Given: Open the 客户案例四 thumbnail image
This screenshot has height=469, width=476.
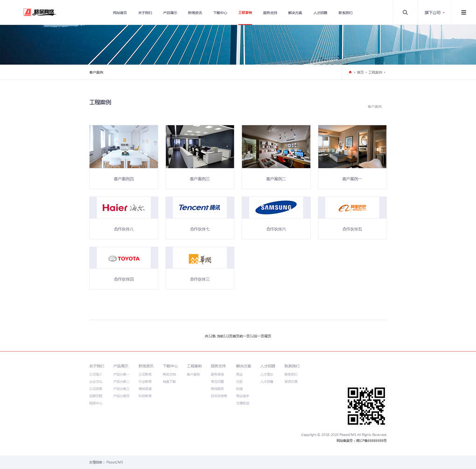Looking at the screenshot, I should [x=124, y=147].
